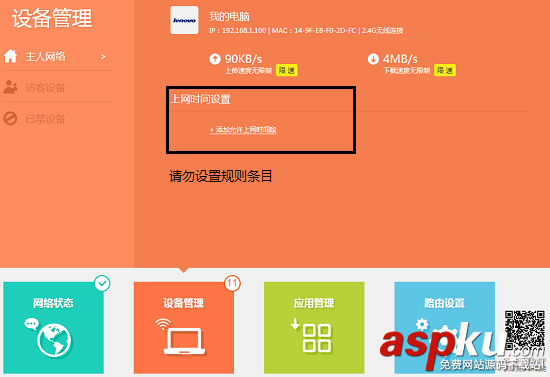The image size is (550, 377).
Task: Click the green checkmark badge on 网络状态
Action: [102, 283]
